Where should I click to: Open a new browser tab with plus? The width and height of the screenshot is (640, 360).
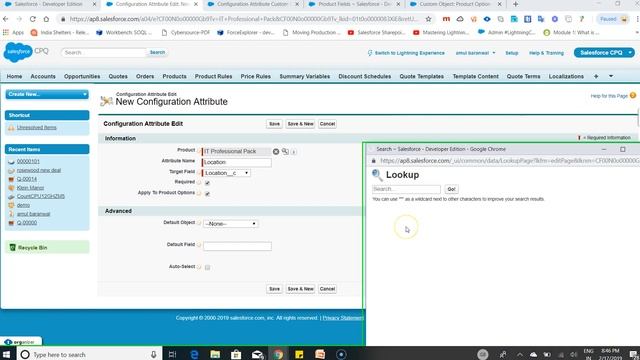coord(516,4)
